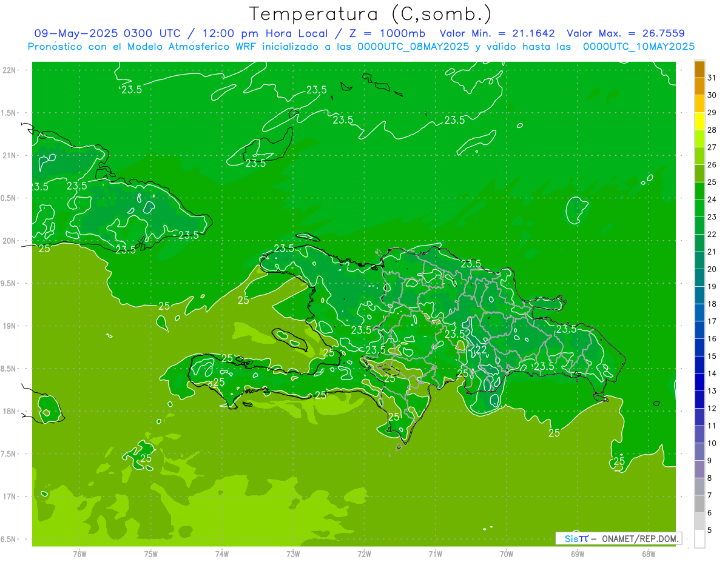The height and width of the screenshot is (562, 728).
Task: Click the gray legend swatch between 6 and 7
Action: click(699, 504)
